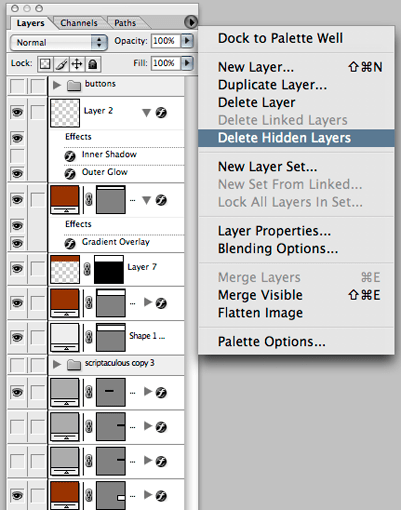The width and height of the screenshot is (401, 510).
Task: Open the Fill slider arrow
Action: [x=187, y=63]
